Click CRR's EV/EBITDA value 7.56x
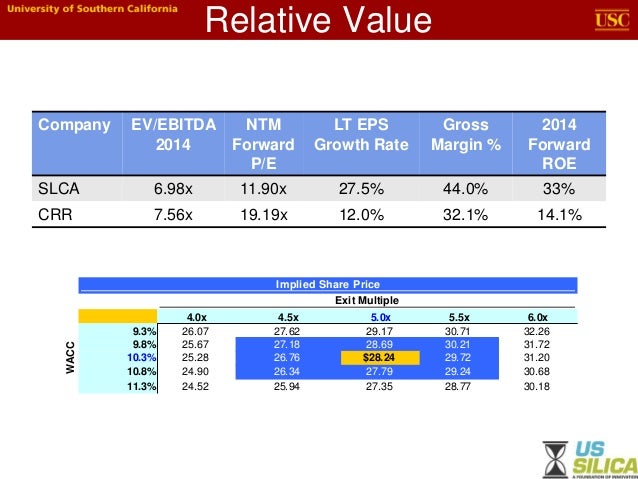Viewport: 638px width, 479px height. 173,214
